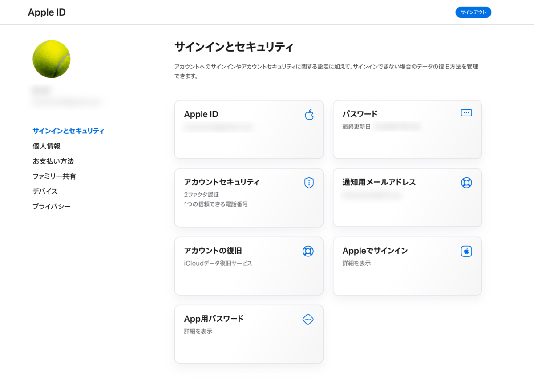
Task: Click the password dots icon in the パスワード card
Action: pyautogui.click(x=466, y=113)
